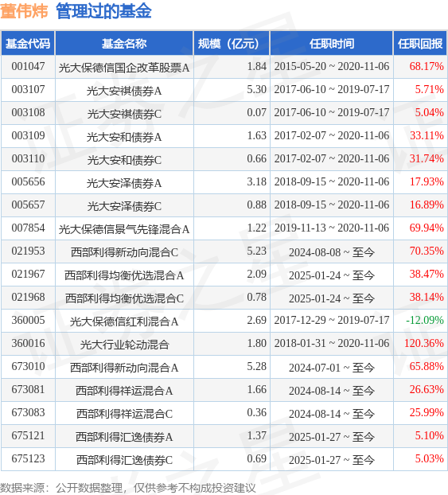Click the 基金代码 column header
The height and width of the screenshot is (495, 448).
[28, 44]
